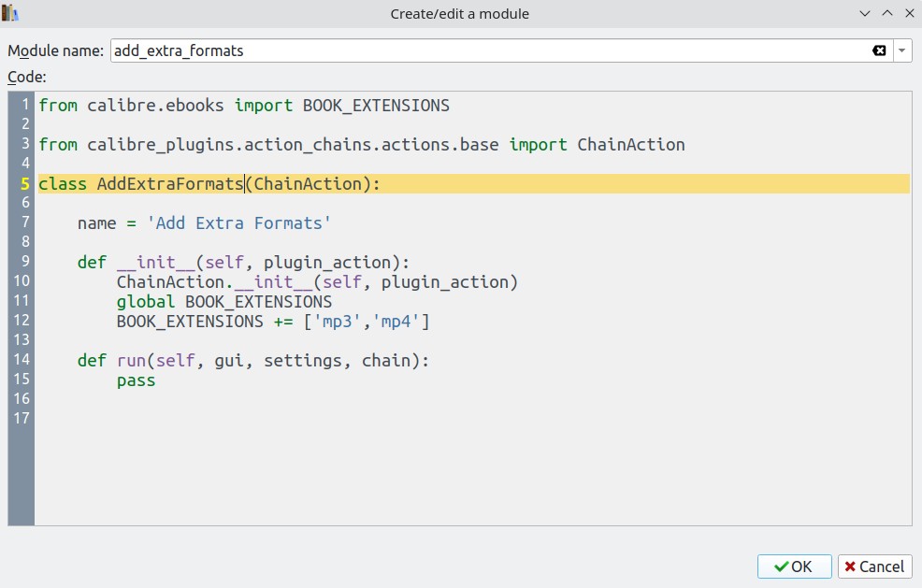Click line number 5 in the gutter

[x=25, y=184]
